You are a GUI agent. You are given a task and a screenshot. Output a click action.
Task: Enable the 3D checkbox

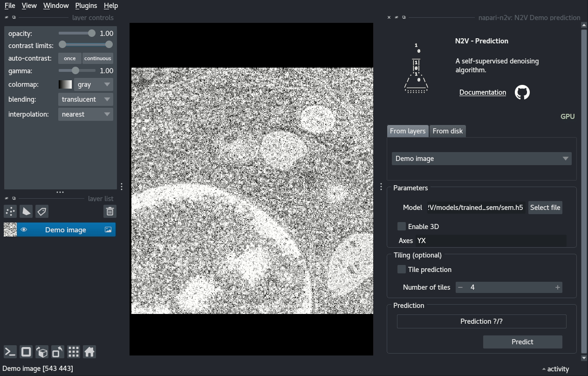pyautogui.click(x=401, y=226)
